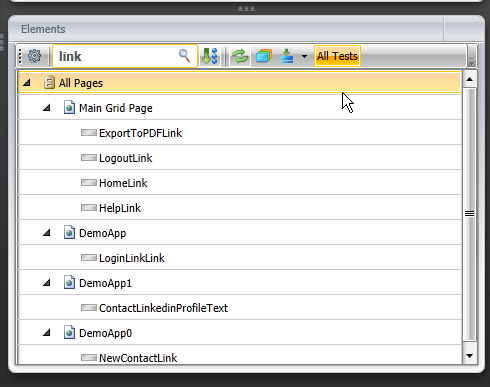Collapse the DemoApp0 node
The height and width of the screenshot is (387, 490).
[47, 333]
